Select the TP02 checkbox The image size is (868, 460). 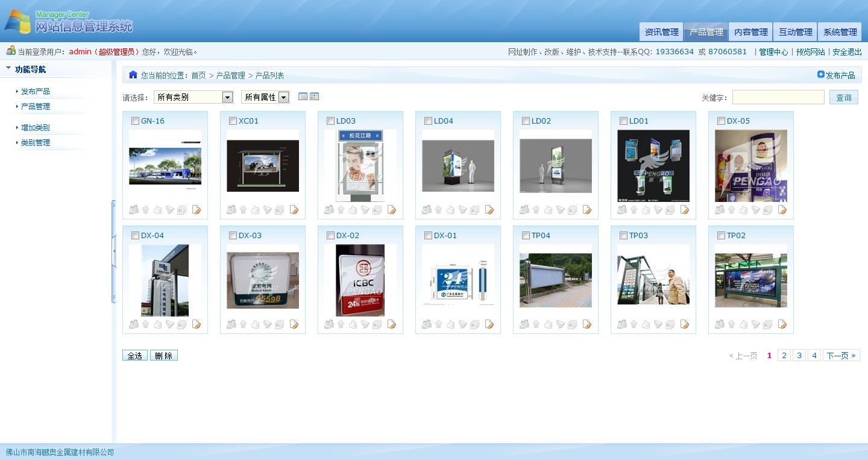coord(721,235)
